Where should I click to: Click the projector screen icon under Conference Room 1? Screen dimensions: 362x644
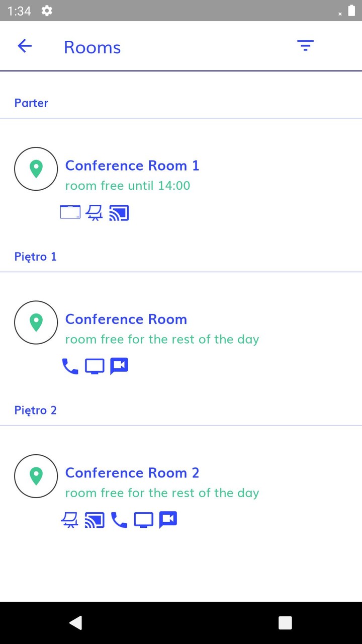pyautogui.click(x=94, y=213)
